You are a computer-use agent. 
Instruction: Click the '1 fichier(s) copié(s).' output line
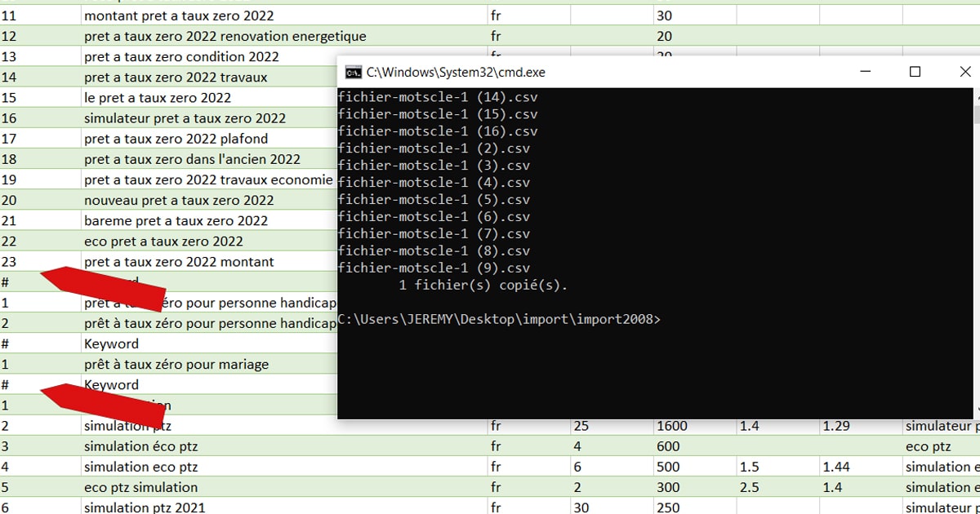point(483,286)
